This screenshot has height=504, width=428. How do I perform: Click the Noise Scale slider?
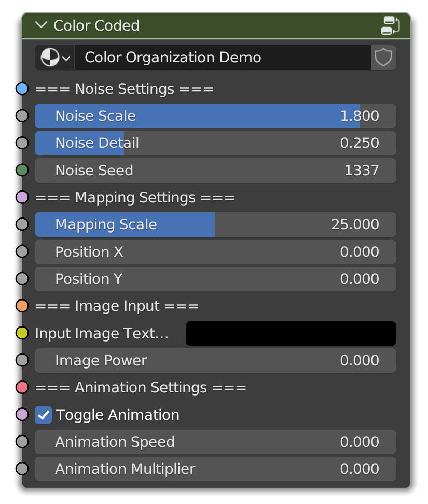click(x=215, y=116)
